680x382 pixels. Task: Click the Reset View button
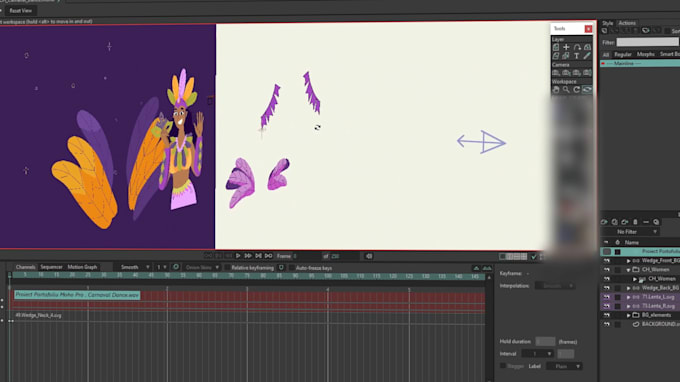pyautogui.click(x=20, y=10)
